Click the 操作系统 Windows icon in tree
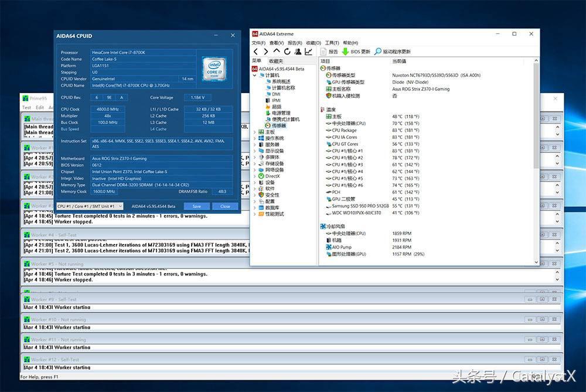This screenshot has width=586, height=392. [x=261, y=138]
